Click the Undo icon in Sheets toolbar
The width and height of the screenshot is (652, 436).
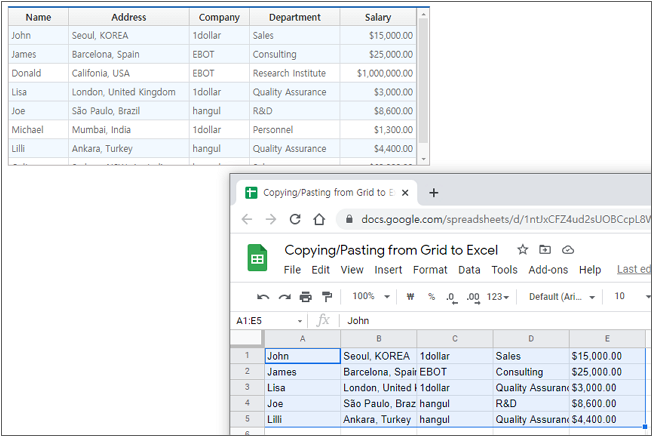tap(263, 297)
